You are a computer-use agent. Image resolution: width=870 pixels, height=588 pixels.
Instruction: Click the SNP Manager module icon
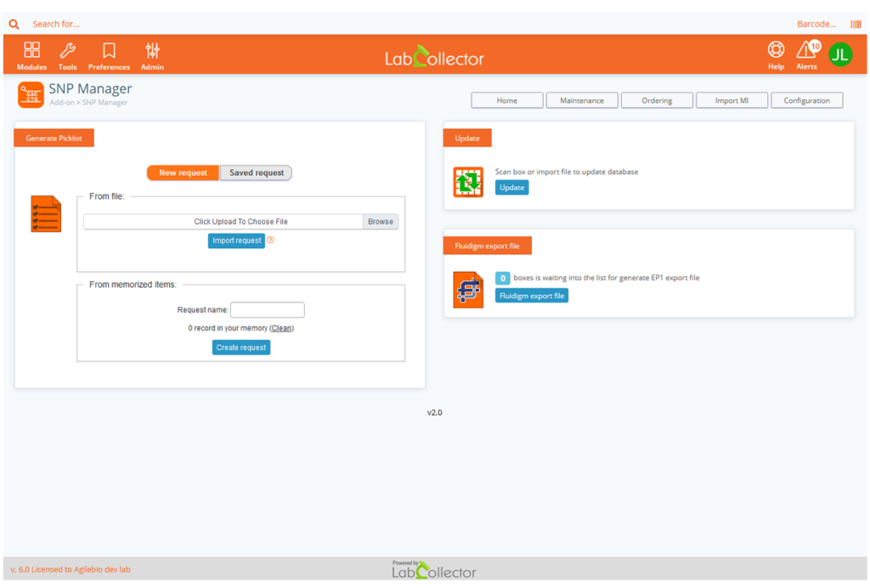point(31,95)
